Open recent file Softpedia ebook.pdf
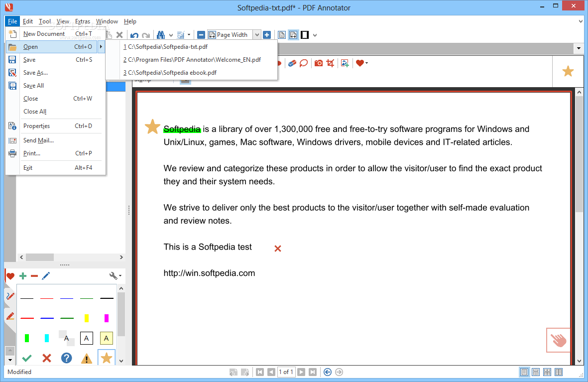This screenshot has width=588, height=382. tap(192, 72)
